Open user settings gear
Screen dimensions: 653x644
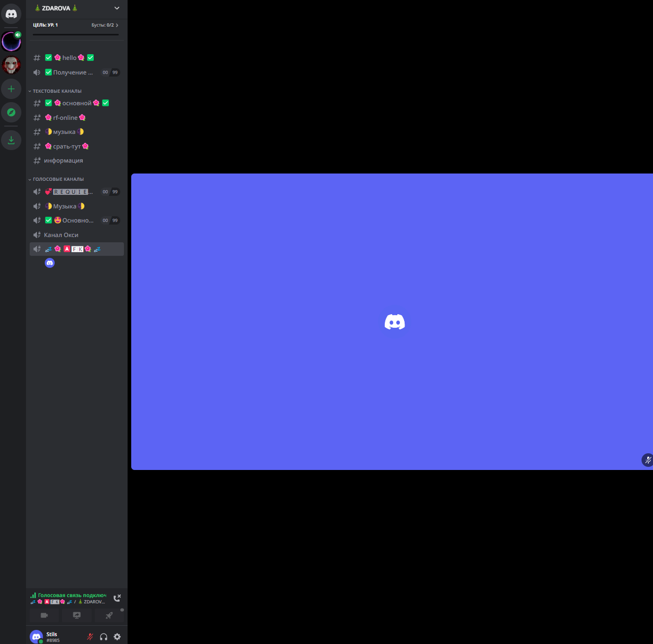[117, 637]
